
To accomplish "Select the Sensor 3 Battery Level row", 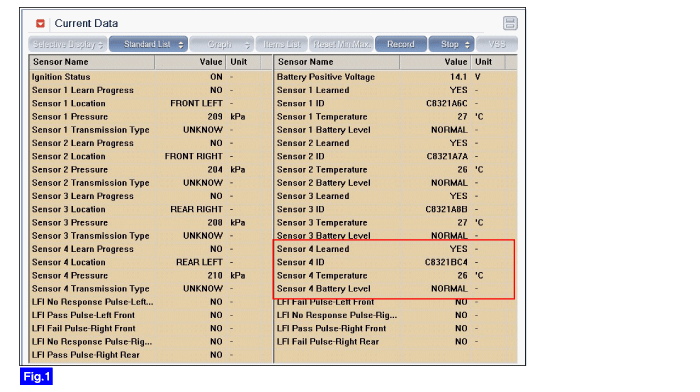I will click(x=396, y=236).
